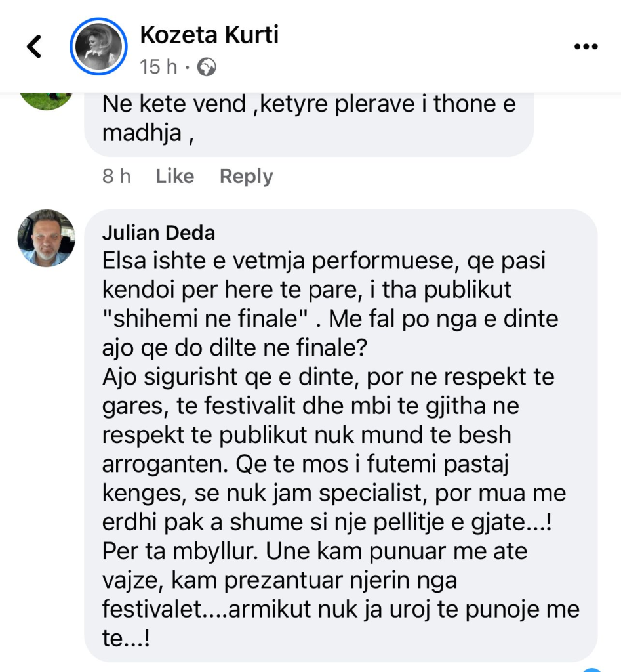Tap the globe public audience icon
This screenshot has height=672, width=621.
(207, 67)
